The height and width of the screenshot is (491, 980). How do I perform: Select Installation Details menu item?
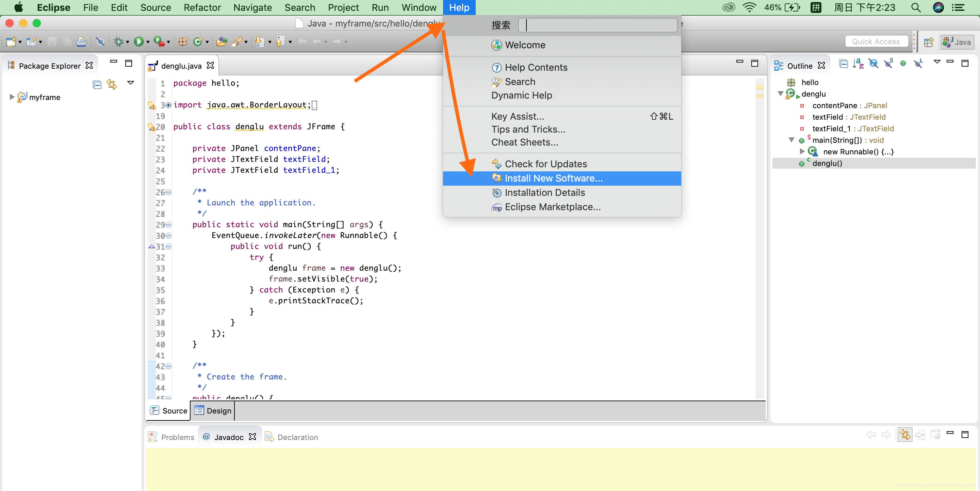coord(562,193)
